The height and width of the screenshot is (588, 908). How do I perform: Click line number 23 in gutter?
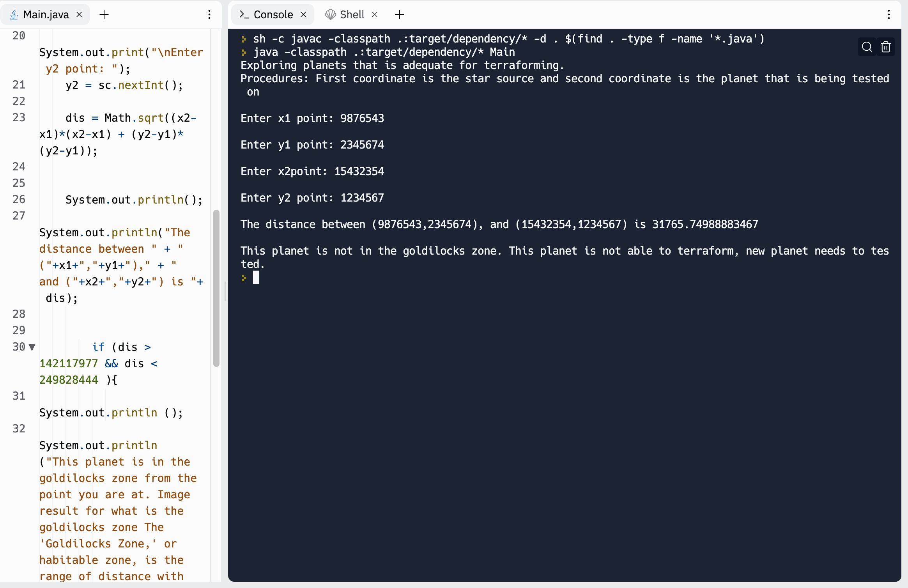point(19,117)
